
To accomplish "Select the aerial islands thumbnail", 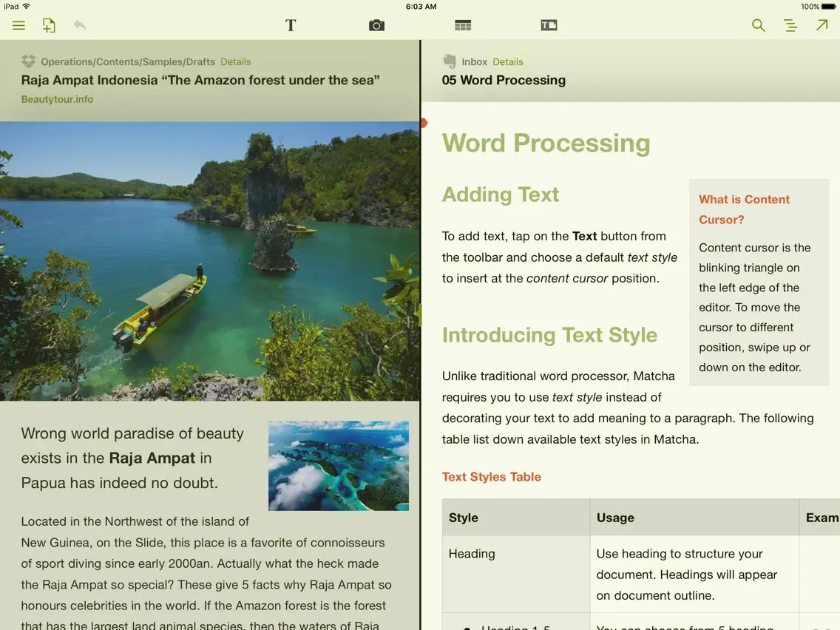I will (x=339, y=466).
